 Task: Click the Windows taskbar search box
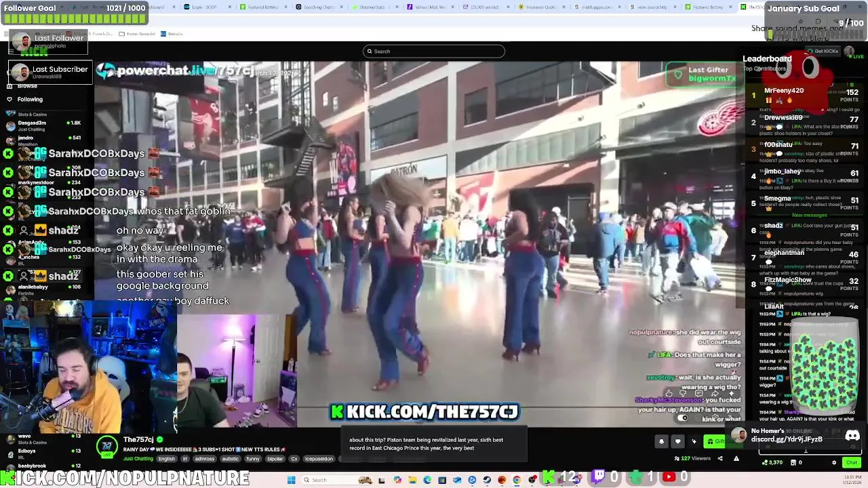337,480
